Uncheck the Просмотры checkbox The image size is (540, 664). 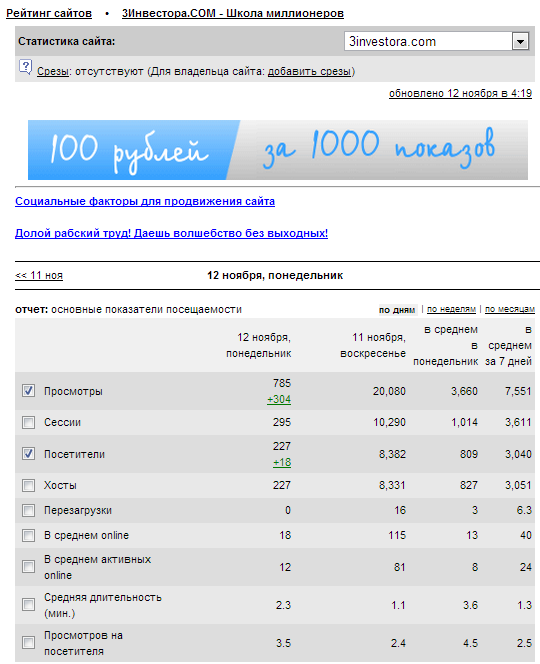(x=28, y=390)
